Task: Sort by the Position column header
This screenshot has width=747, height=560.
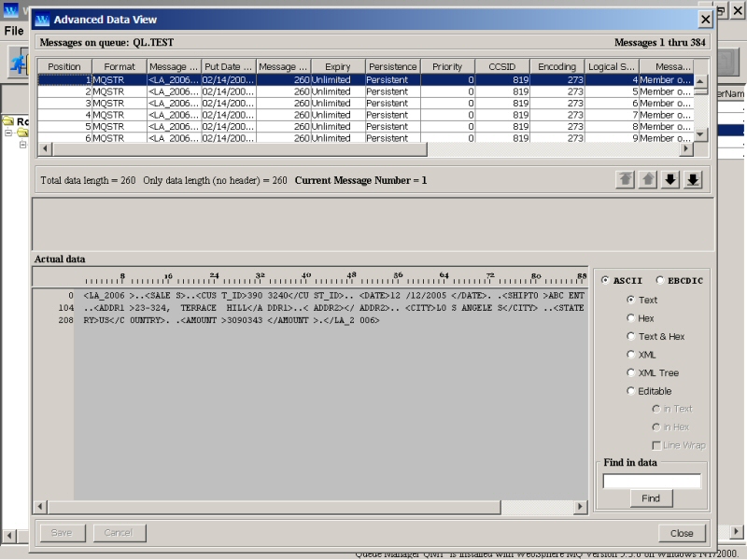Action: (x=64, y=66)
